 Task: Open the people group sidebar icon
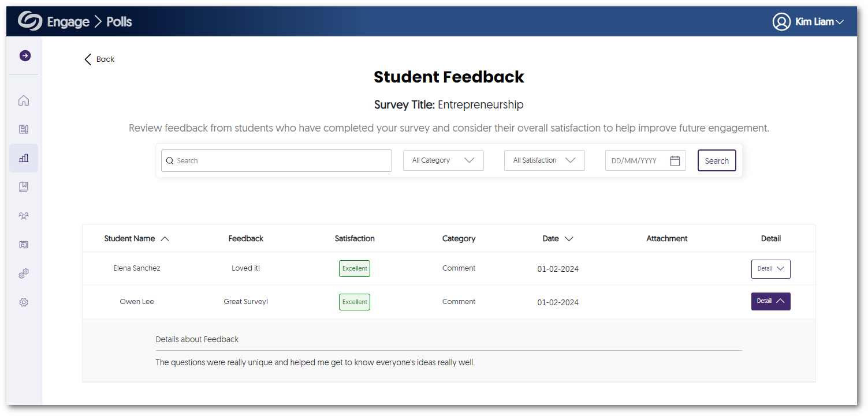(24, 216)
